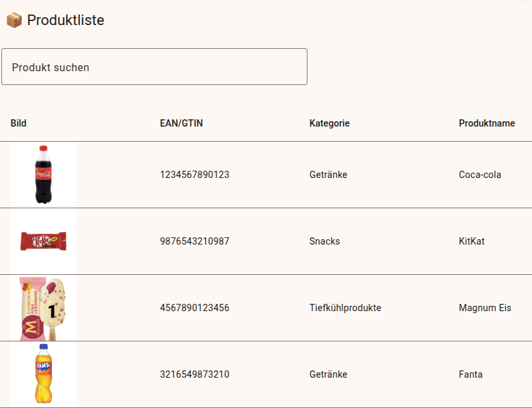
Task: Click the KitKat product name
Action: click(471, 241)
